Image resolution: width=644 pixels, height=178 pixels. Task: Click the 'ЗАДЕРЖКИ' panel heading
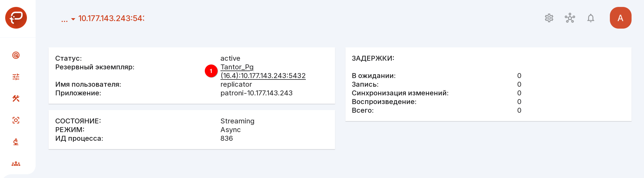tap(373, 58)
